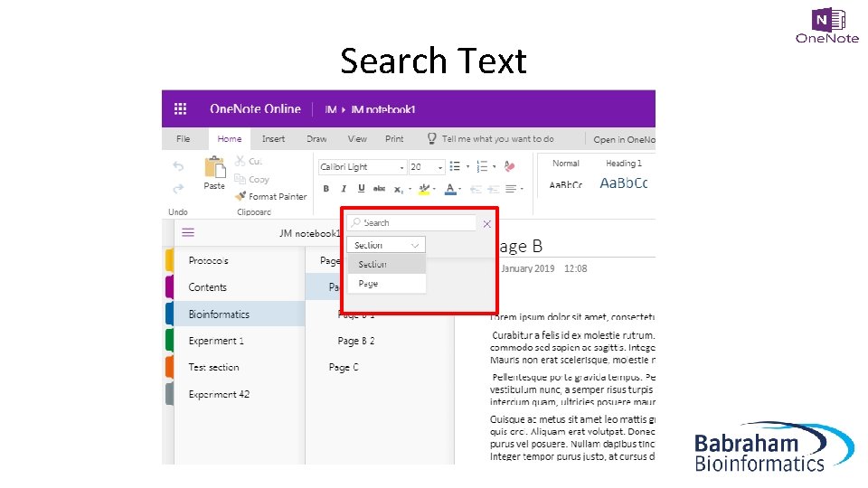Image resolution: width=868 pixels, height=488 pixels.
Task: Click the JM breadcrumb link
Action: 331,109
